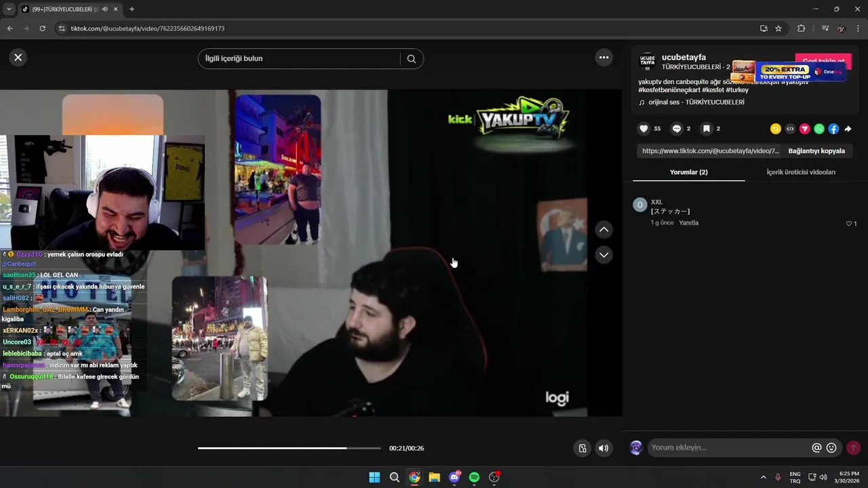Screen dimensions: 868x488
Task: Open ucubetayfa profile avatar
Action: click(x=648, y=62)
